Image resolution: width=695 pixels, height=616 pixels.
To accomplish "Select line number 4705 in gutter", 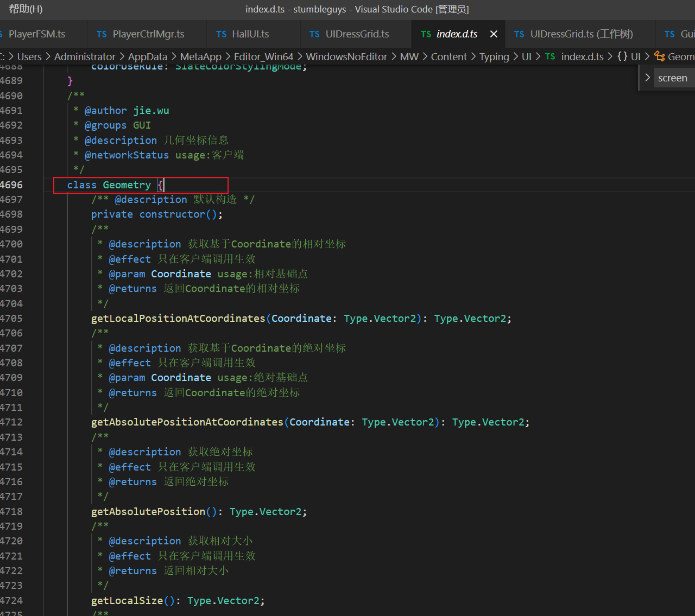I will click(11, 319).
